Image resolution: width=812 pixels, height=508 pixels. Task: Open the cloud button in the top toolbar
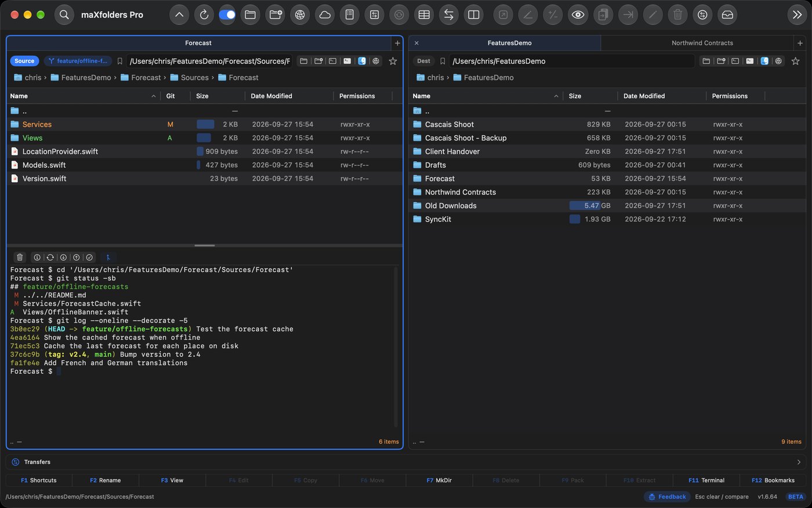325,15
